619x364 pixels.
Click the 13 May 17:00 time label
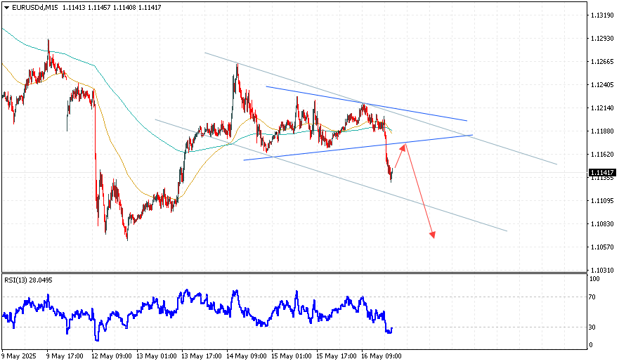202,356
